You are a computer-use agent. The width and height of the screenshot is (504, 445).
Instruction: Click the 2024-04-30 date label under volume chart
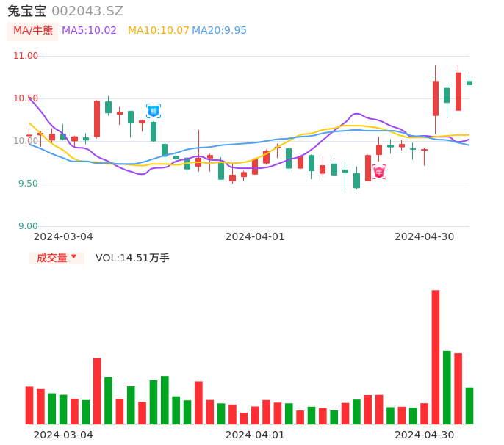point(424,435)
